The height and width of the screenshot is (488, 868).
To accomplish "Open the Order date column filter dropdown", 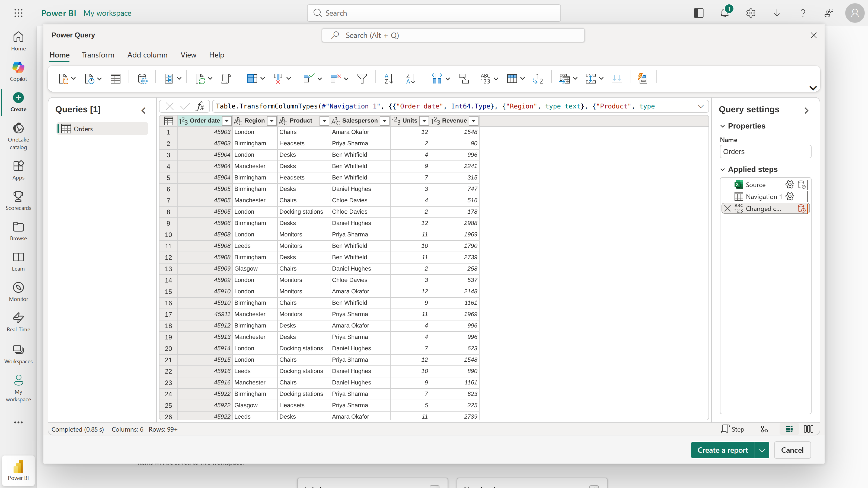I will [227, 121].
